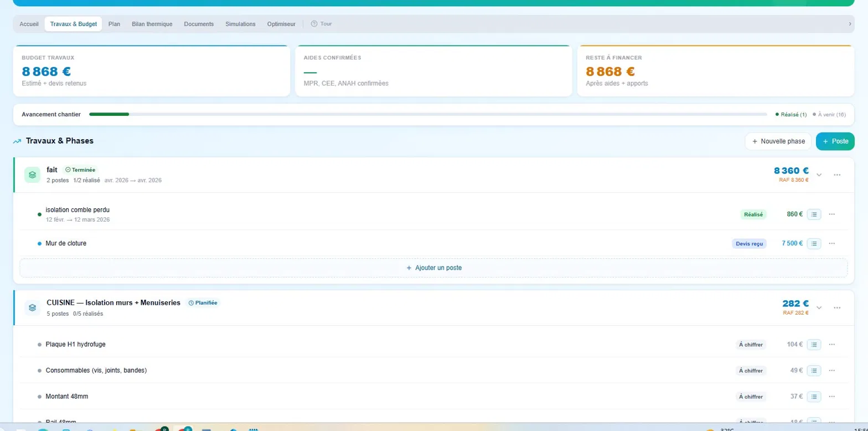Image resolution: width=868 pixels, height=431 pixels.
Task: Open details list icon for Mur de cloture
Action: click(814, 243)
